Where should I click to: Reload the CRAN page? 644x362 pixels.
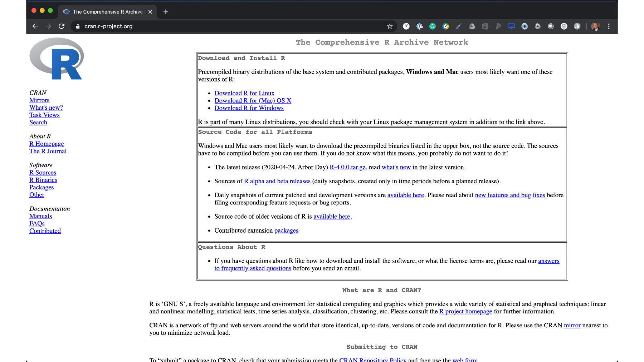click(x=62, y=26)
